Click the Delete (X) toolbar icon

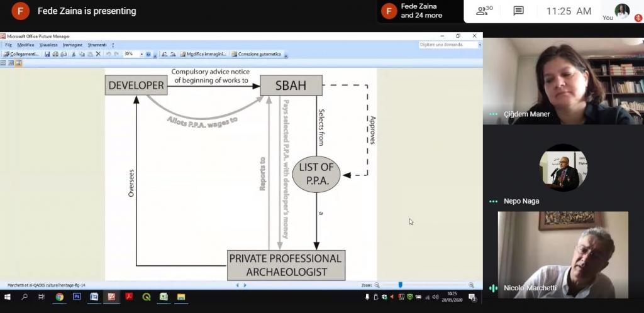click(x=97, y=54)
